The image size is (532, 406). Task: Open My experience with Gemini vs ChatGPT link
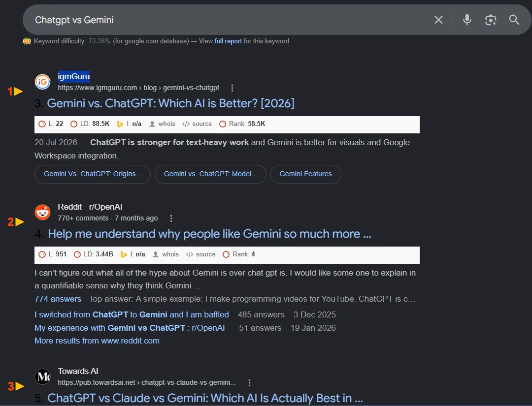129,328
